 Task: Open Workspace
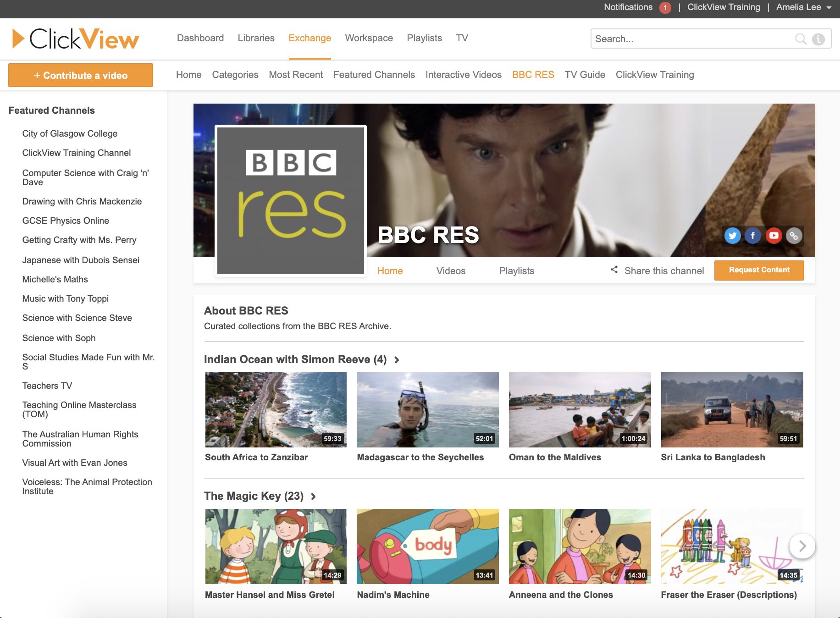point(369,38)
